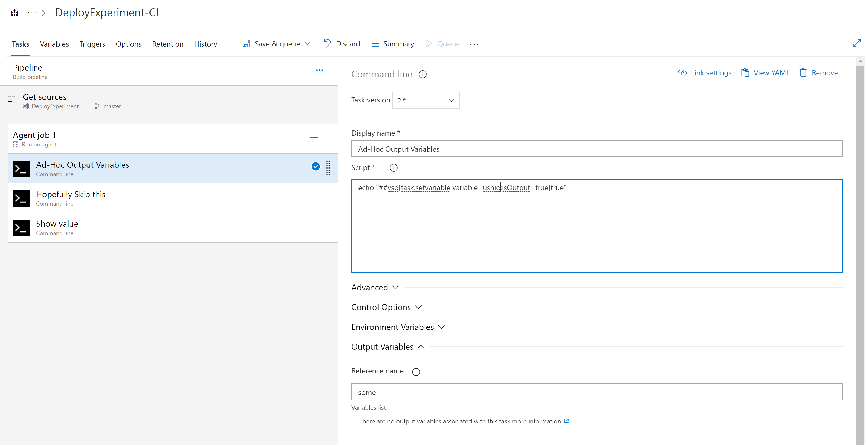The width and height of the screenshot is (868, 445).
Task: Click the Discard undo icon
Action: click(327, 43)
